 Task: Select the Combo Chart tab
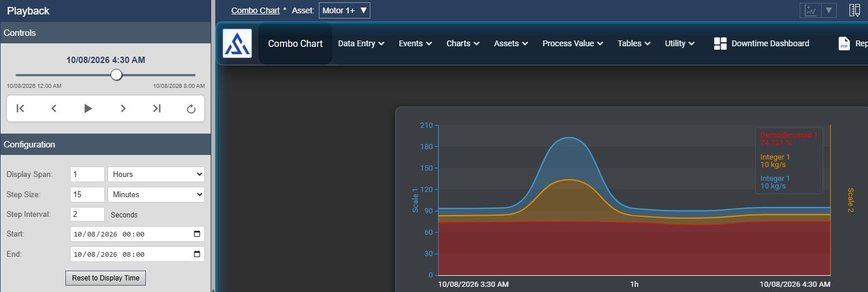295,43
